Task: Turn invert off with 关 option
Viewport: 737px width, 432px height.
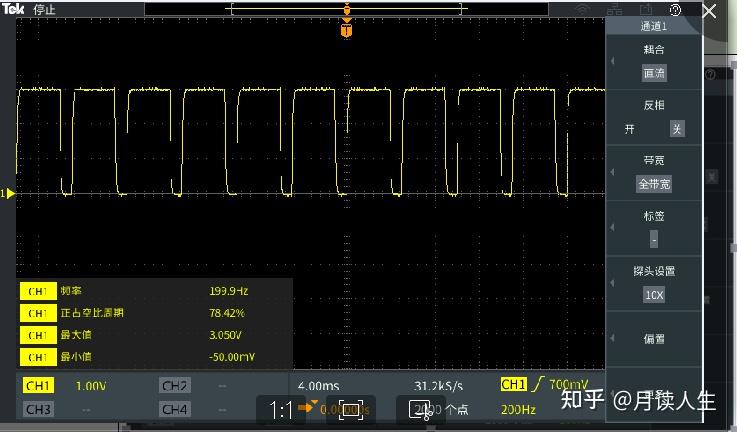Action: pos(677,129)
